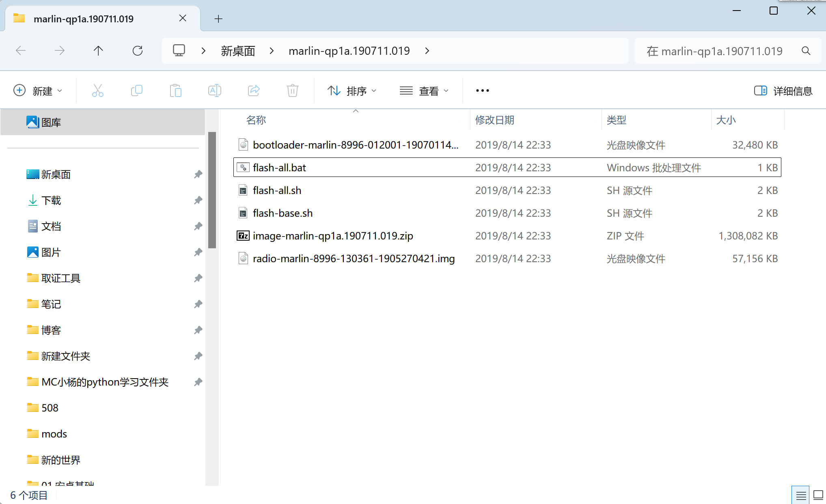Click the navigation pane scrollbar thumb
Screen dimensions: 826x504
(212, 190)
